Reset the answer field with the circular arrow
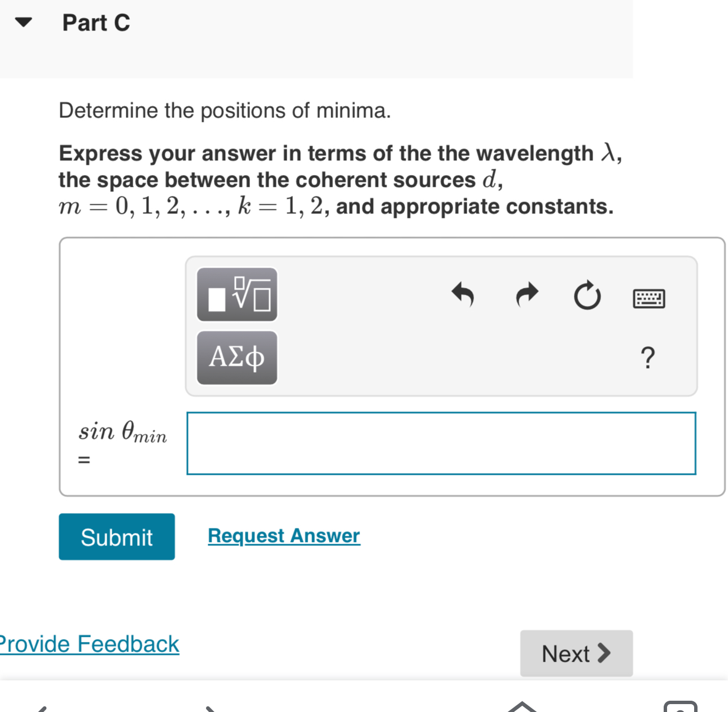Image resolution: width=728 pixels, height=712 pixels. point(587,295)
